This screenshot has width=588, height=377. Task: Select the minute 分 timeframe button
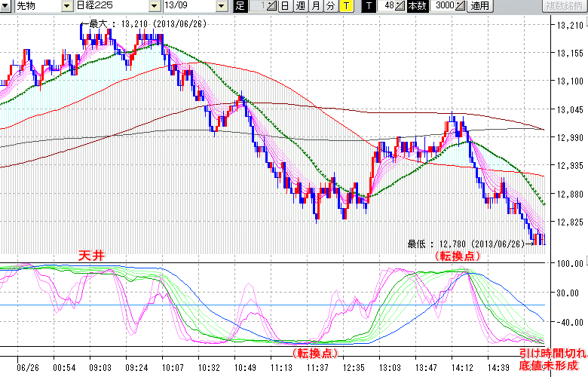tap(329, 6)
